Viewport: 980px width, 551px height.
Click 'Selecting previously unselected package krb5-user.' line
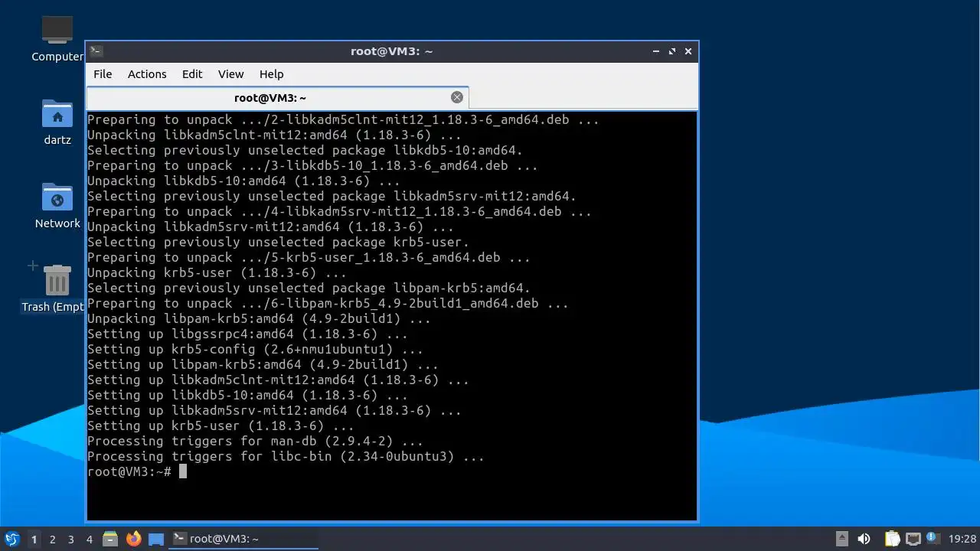(x=278, y=242)
